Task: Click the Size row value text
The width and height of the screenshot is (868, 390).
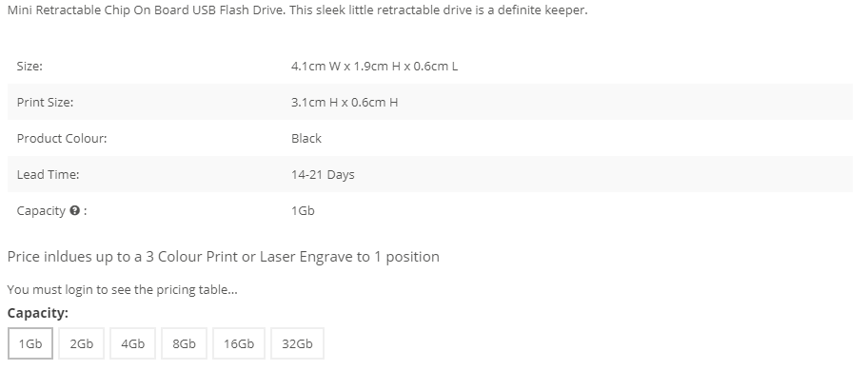Action: 374,67
